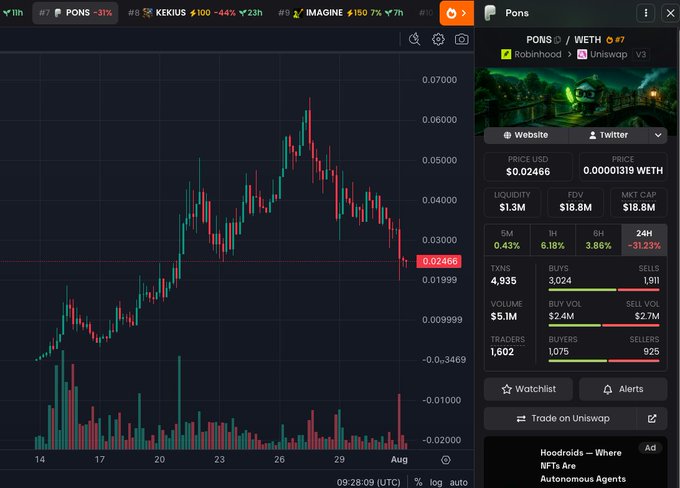Click the Robinhood chain link
The height and width of the screenshot is (488, 680).
coord(531,54)
